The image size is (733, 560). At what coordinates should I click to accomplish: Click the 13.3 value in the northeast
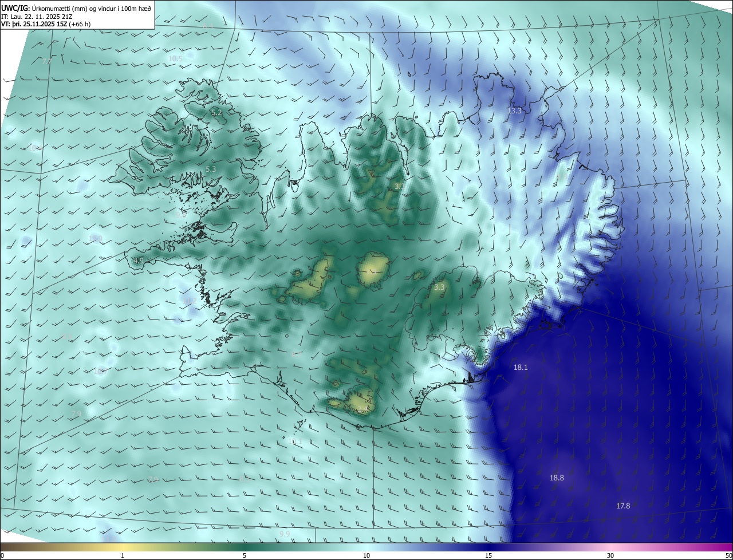[515, 111]
